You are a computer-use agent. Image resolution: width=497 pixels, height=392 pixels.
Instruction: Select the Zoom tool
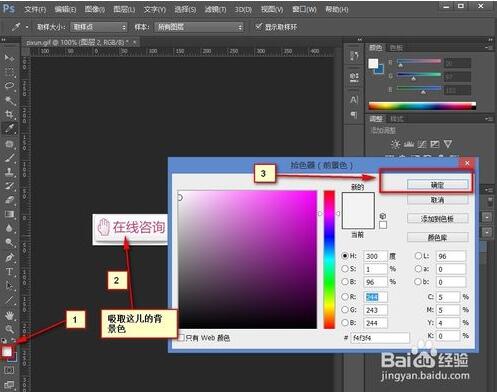[x=9, y=329]
